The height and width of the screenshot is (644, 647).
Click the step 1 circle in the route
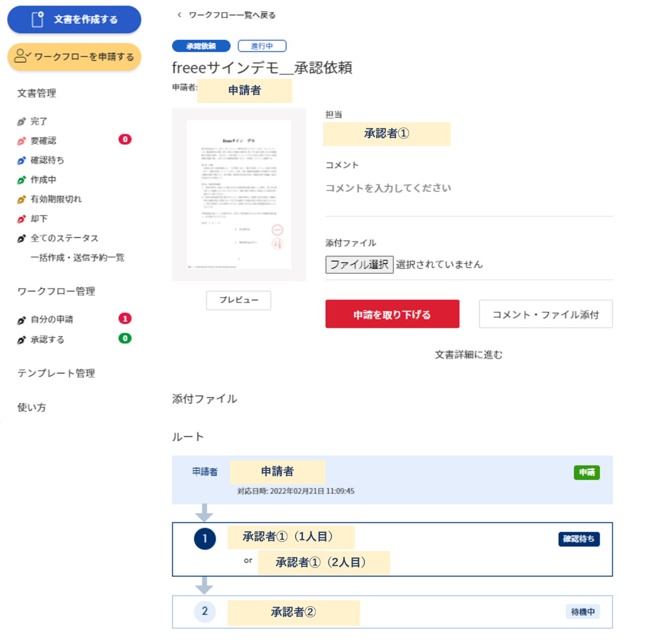[x=205, y=538]
